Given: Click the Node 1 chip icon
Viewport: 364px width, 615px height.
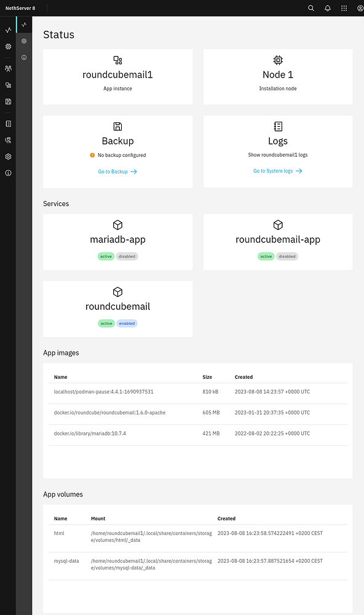Looking at the screenshot, I should pos(278,60).
